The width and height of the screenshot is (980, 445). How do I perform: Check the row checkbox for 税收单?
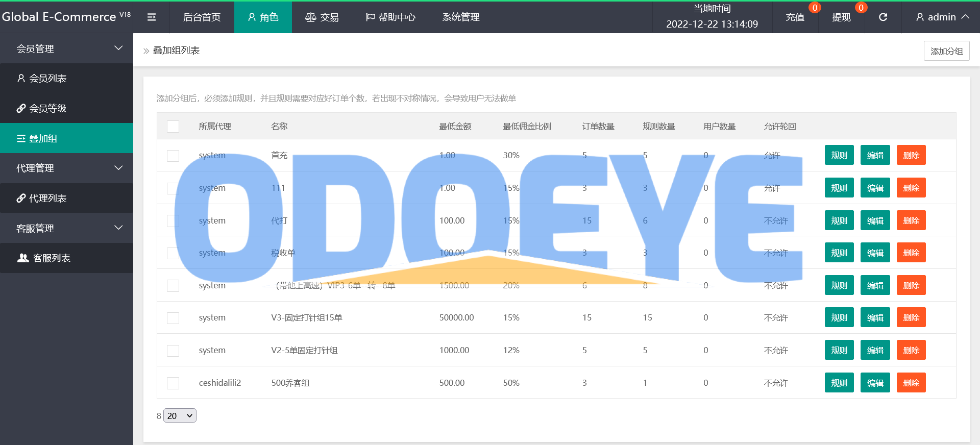click(x=173, y=253)
